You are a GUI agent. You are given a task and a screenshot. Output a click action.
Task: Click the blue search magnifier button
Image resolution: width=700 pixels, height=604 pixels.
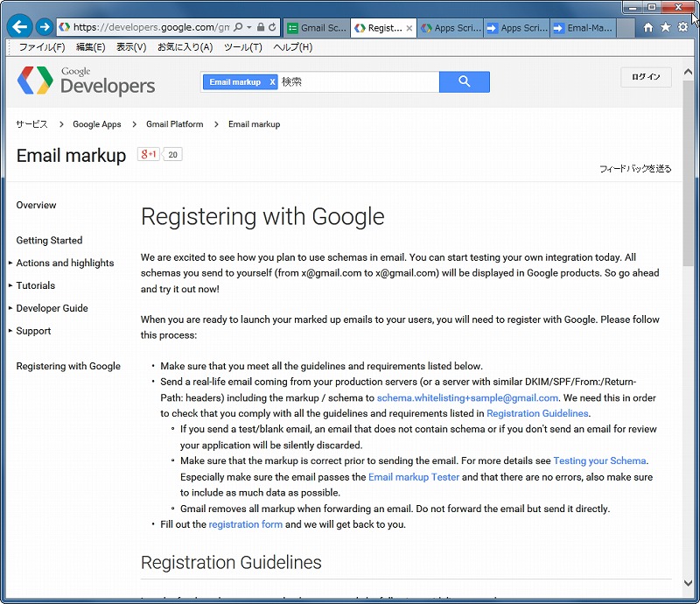pyautogui.click(x=465, y=81)
